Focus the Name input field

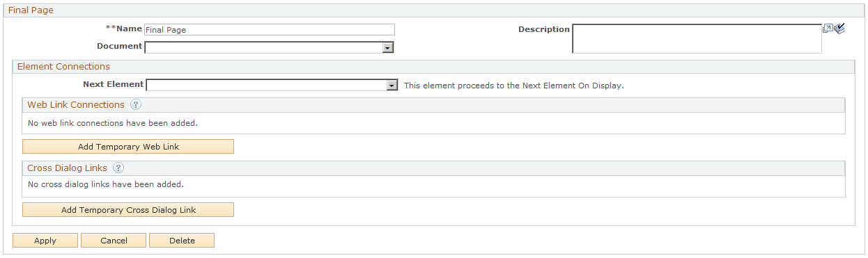click(270, 30)
